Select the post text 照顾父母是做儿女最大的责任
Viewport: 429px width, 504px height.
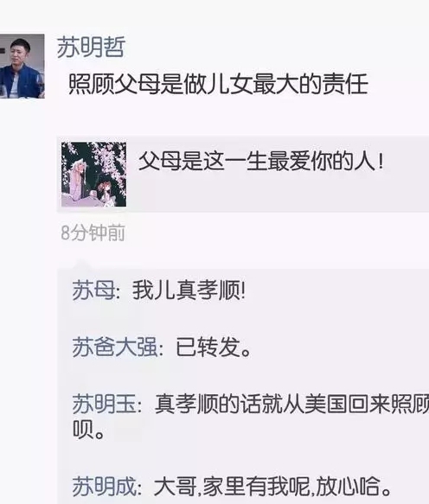(218, 85)
